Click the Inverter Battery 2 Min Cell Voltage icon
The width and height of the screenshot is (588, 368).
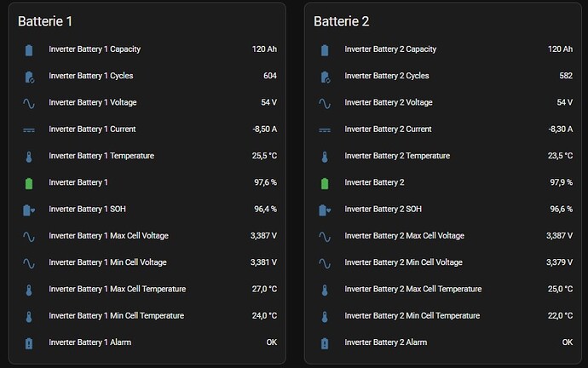[325, 263]
